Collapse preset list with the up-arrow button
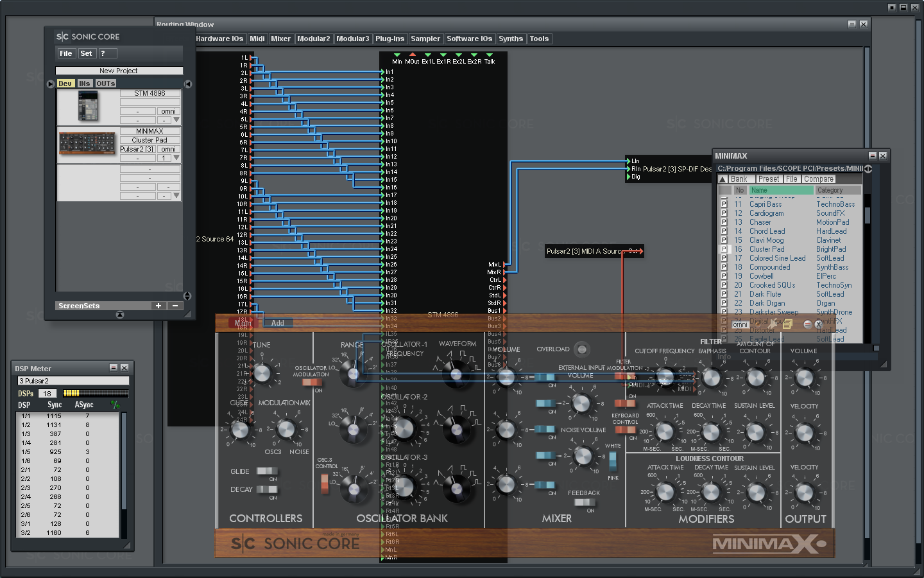The width and height of the screenshot is (924, 578). [723, 179]
